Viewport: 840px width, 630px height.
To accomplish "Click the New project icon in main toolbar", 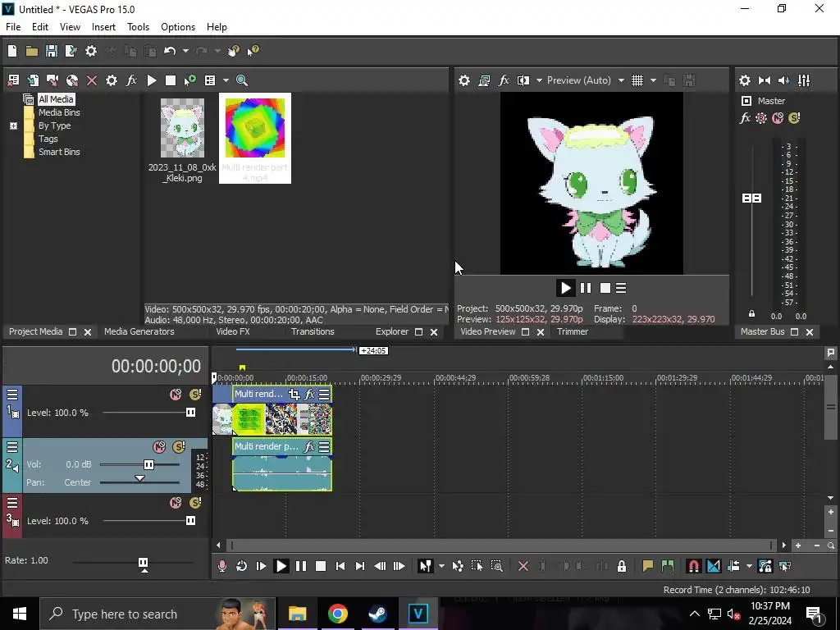I will coord(12,51).
